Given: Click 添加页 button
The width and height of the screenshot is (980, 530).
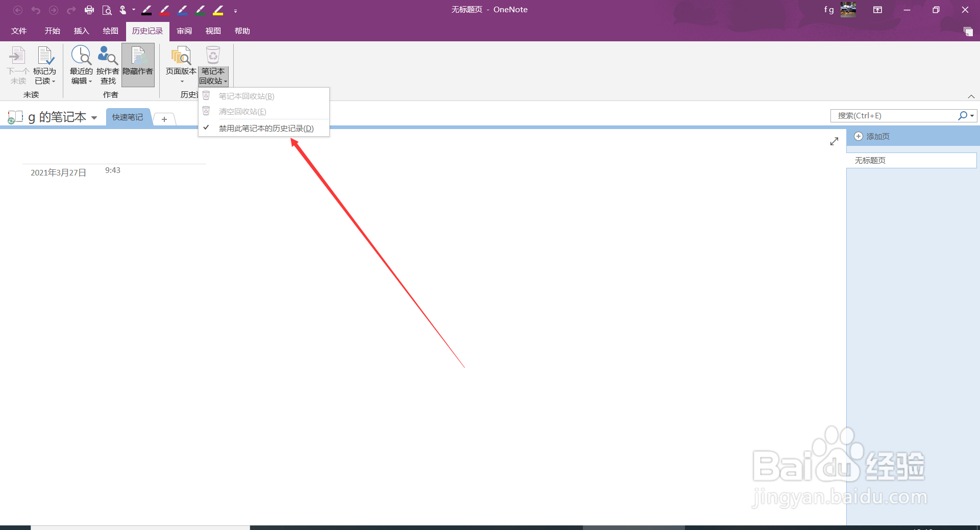Looking at the screenshot, I should click(872, 137).
